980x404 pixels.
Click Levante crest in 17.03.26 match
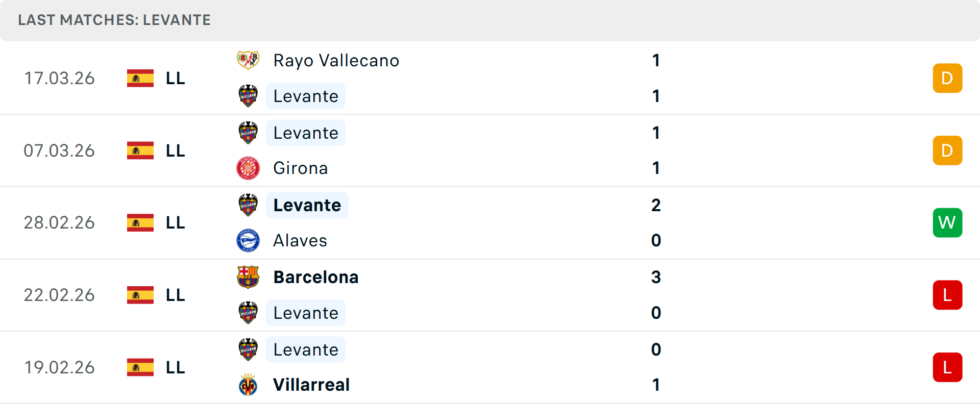click(x=248, y=96)
